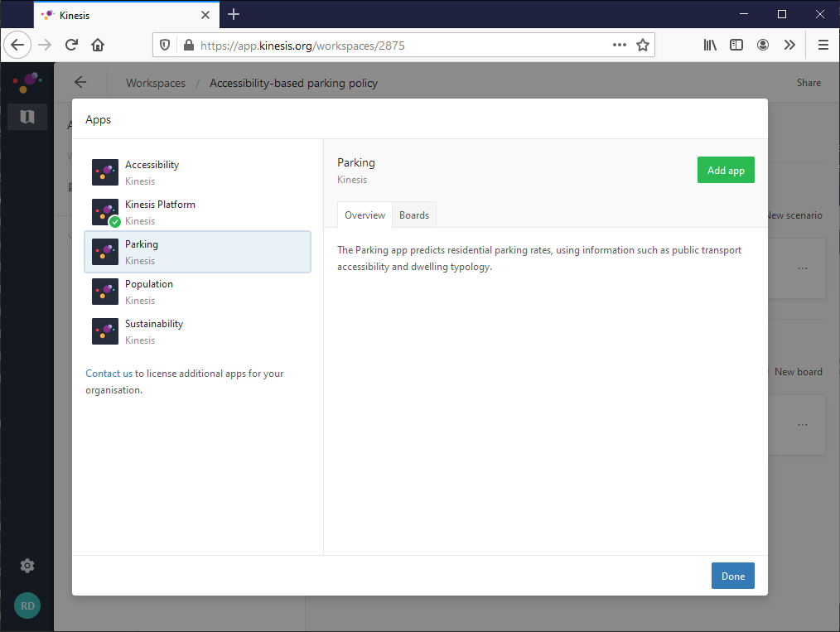Open the Firefox account icon
The image size is (840, 632).
pos(763,45)
